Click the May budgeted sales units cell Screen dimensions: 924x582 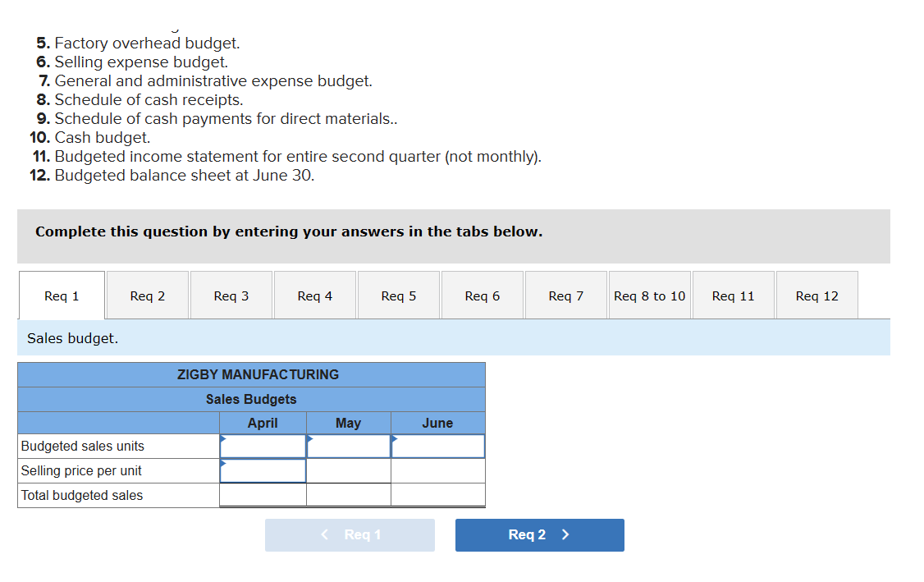point(348,446)
